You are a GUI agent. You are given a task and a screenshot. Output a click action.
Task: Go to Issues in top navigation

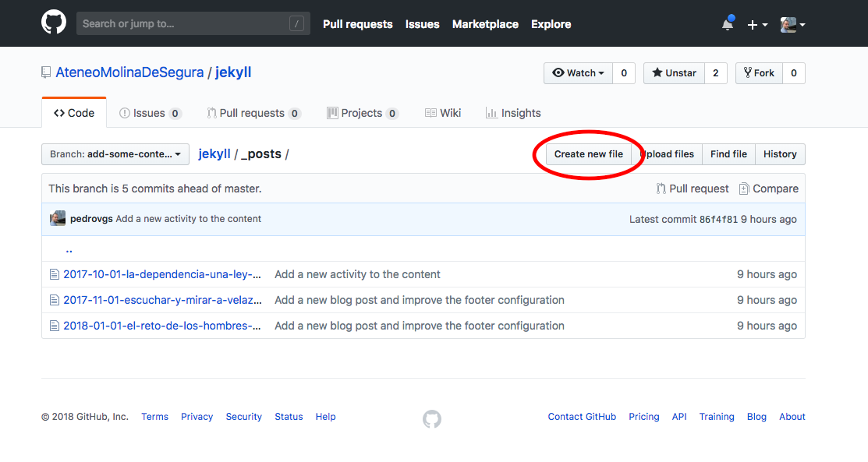[x=423, y=24]
